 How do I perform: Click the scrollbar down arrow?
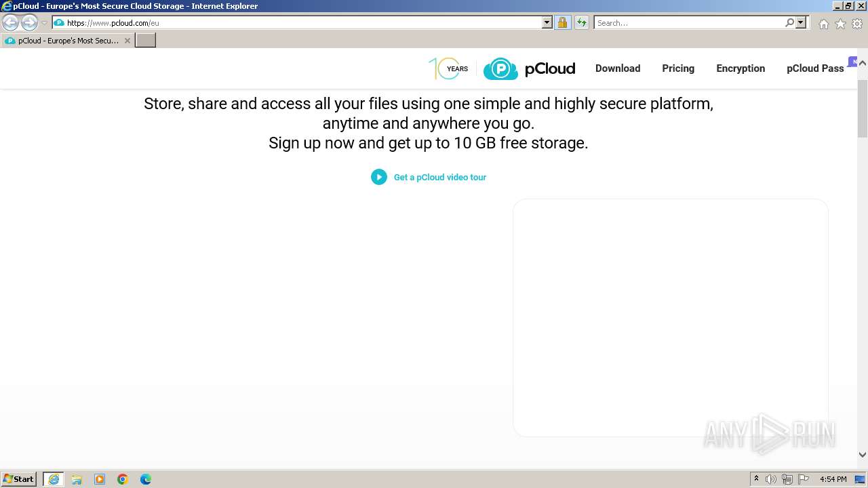coord(863,455)
